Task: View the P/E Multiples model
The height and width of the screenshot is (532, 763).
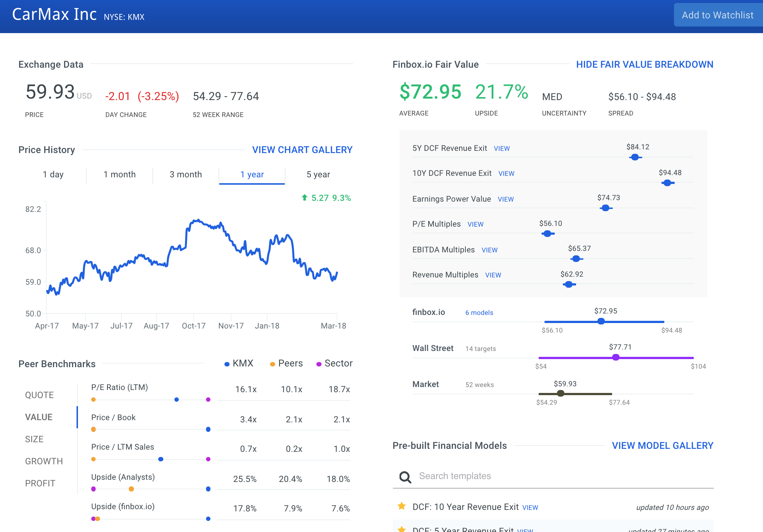Action: point(475,224)
